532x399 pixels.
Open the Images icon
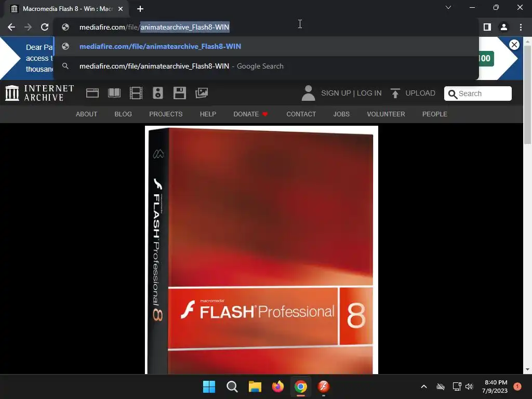coord(202,93)
